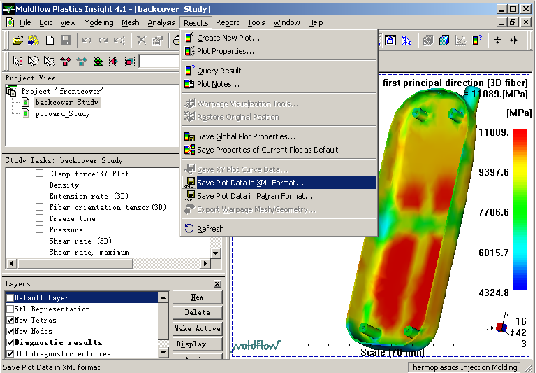Click the Delete layer button
This screenshot has width=536, height=373.
coord(197,312)
